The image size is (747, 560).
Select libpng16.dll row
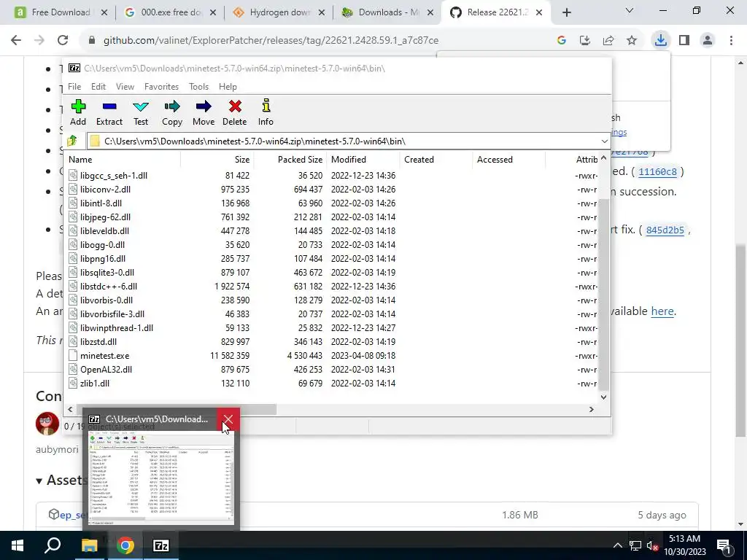coord(332,259)
